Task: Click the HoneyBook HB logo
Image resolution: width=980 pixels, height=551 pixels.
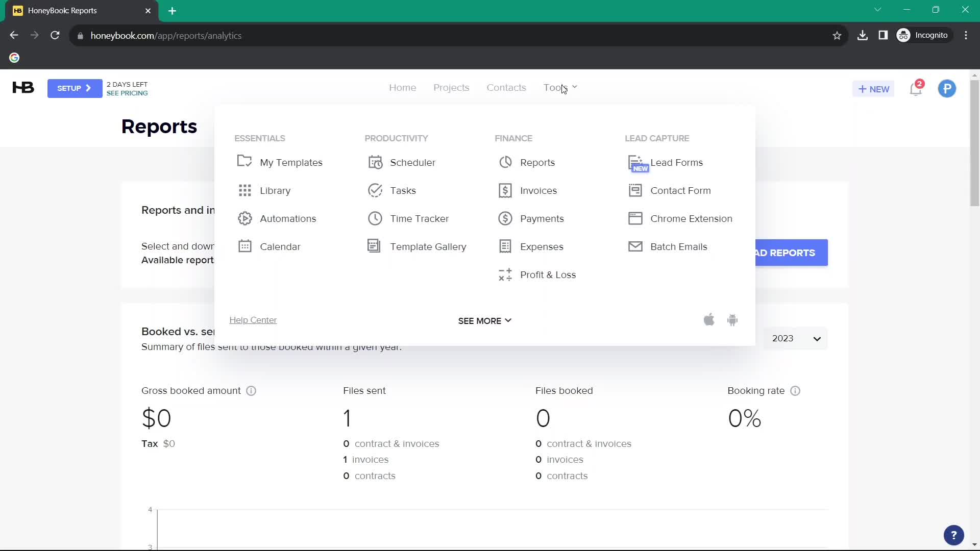Action: coord(23,88)
